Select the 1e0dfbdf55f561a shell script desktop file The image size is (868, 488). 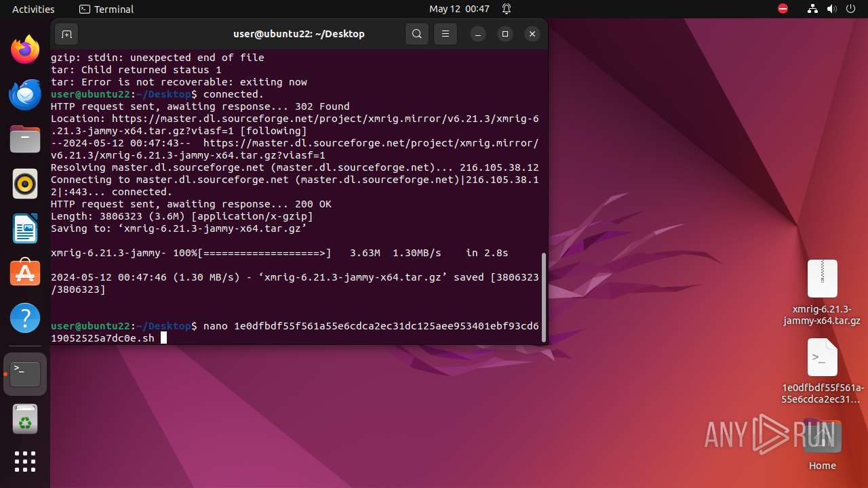pos(822,371)
